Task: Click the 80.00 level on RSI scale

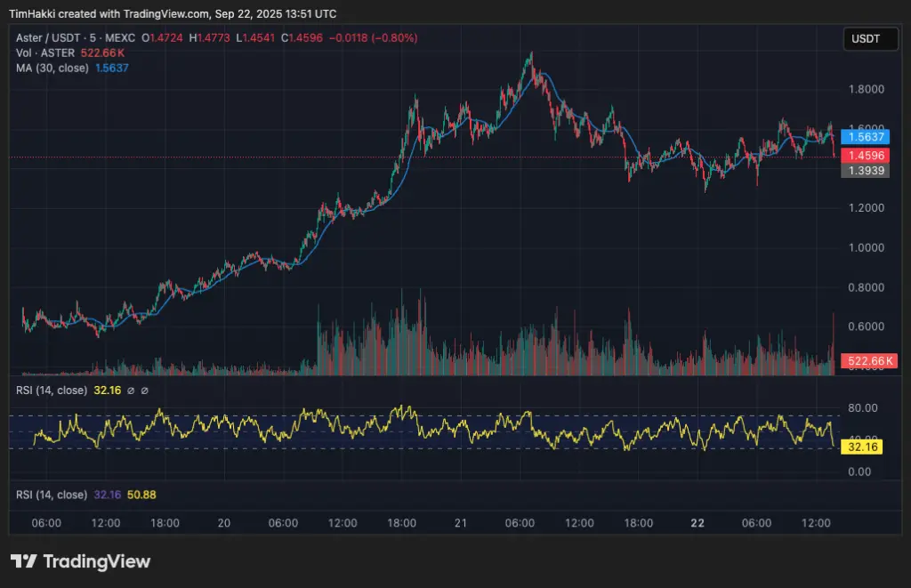Action: click(x=863, y=408)
